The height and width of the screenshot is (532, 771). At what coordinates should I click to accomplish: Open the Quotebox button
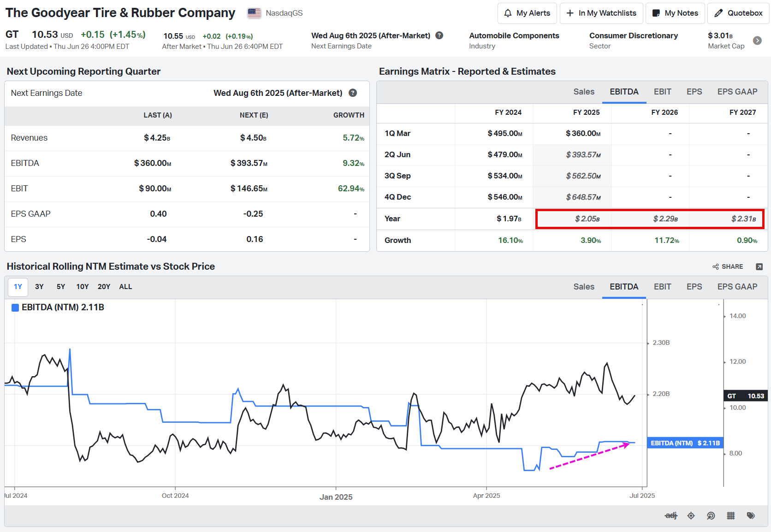(738, 13)
